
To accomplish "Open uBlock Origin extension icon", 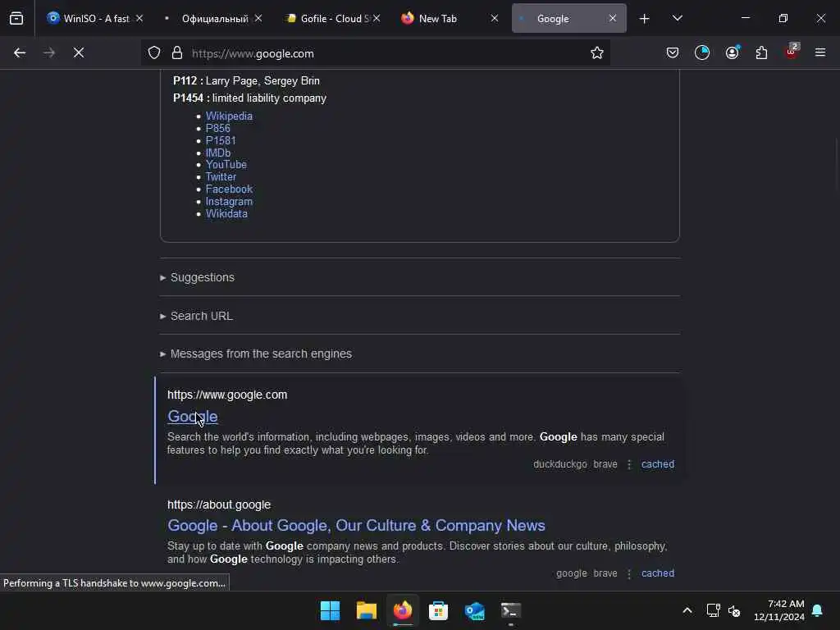I will 792,52.
